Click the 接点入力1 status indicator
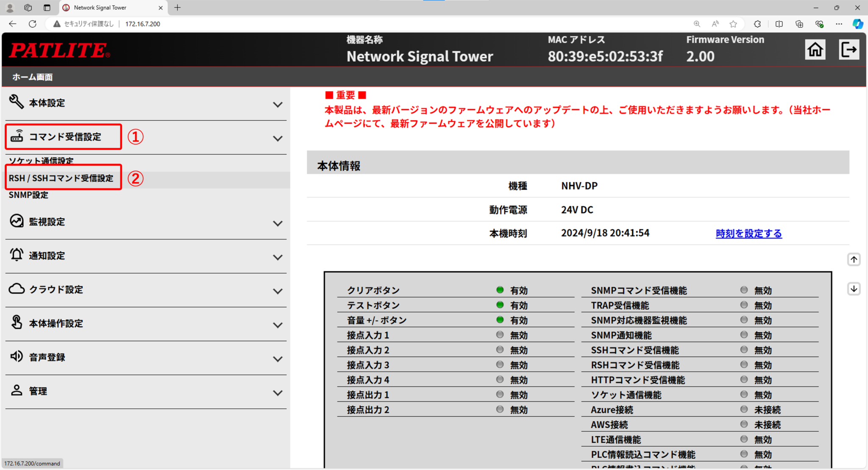 [x=500, y=334]
